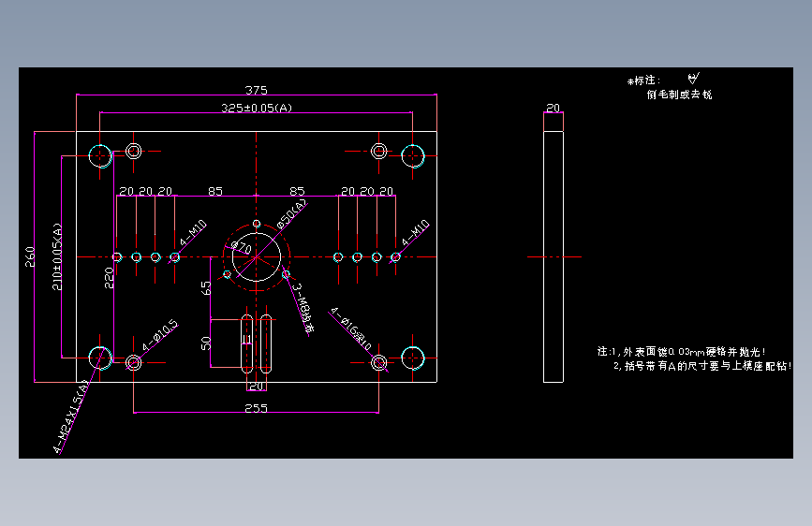Select the 11 slot width label
Image resolution: width=812 pixels, height=526 pixels.
click(247, 340)
